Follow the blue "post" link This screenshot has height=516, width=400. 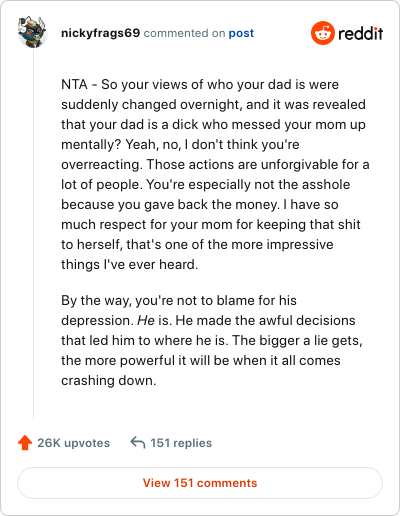coord(241,33)
